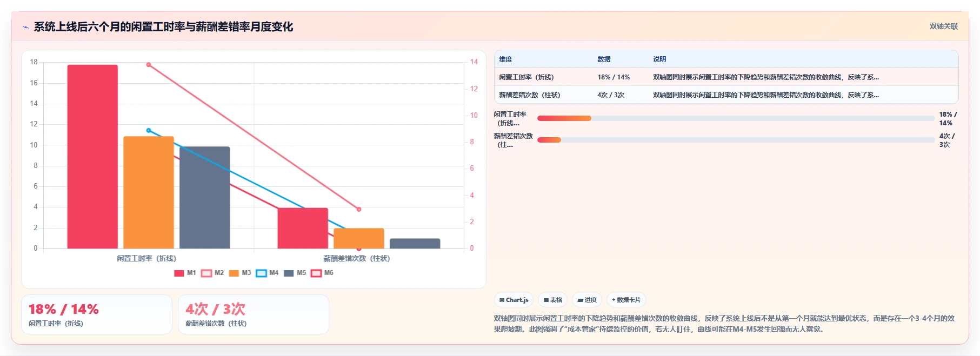Click the x-axis label 薪酬差错次数（柱状）
980x356 pixels.
(x=357, y=258)
